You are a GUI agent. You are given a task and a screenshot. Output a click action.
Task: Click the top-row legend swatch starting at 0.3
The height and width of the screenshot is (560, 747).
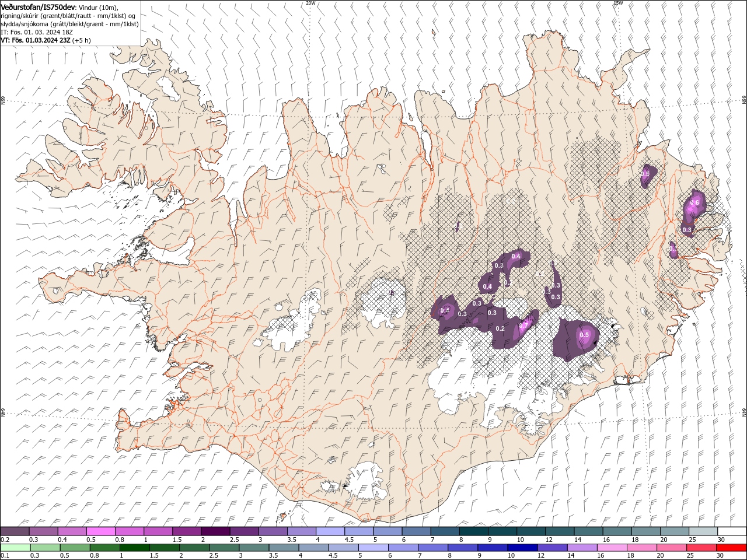pos(43,531)
